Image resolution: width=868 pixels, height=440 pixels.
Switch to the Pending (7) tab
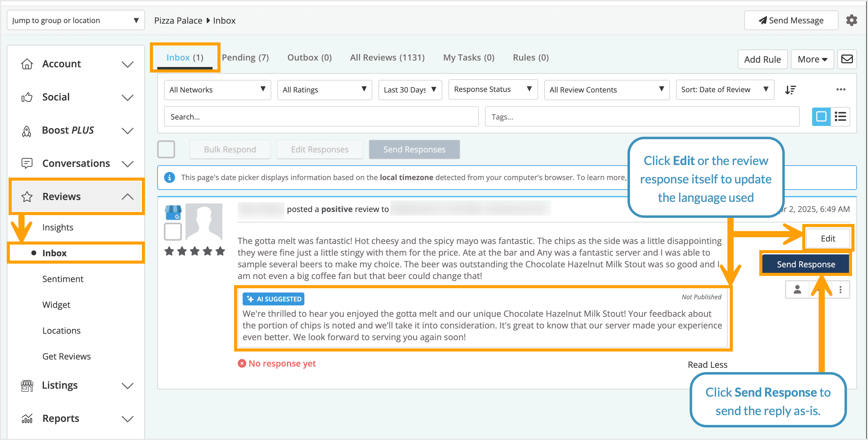(246, 57)
